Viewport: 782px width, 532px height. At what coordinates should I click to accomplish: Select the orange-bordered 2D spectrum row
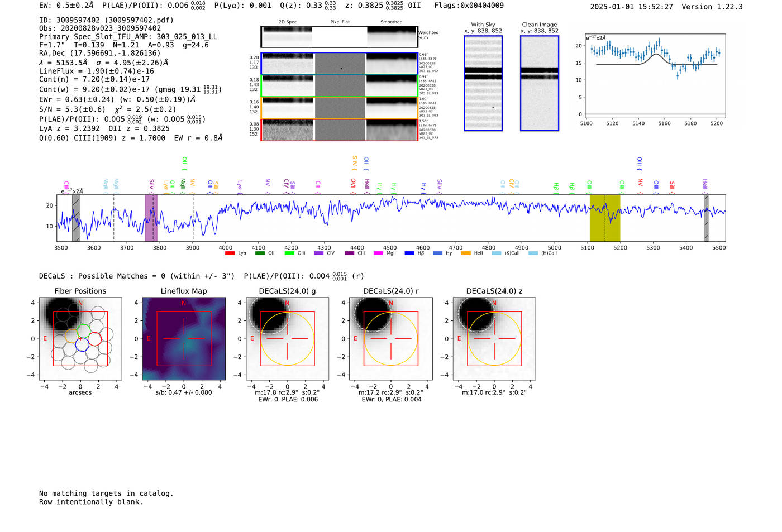click(x=340, y=108)
